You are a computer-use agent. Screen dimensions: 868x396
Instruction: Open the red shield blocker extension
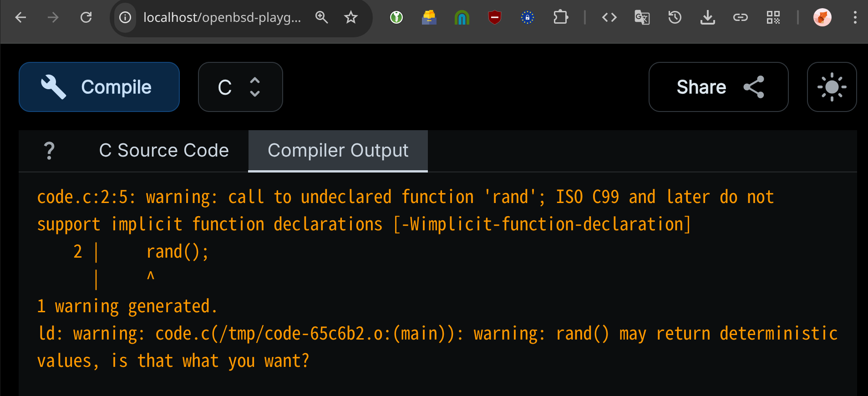pyautogui.click(x=495, y=18)
